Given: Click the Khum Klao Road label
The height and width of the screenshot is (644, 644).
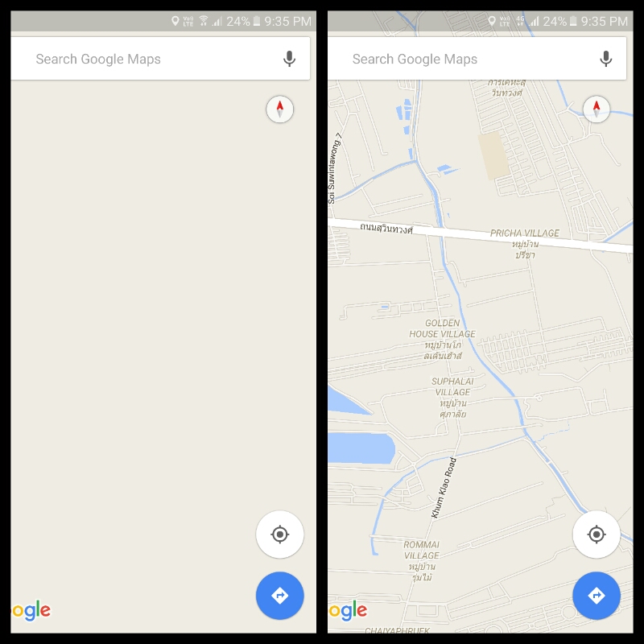Looking at the screenshot, I should point(444,488).
